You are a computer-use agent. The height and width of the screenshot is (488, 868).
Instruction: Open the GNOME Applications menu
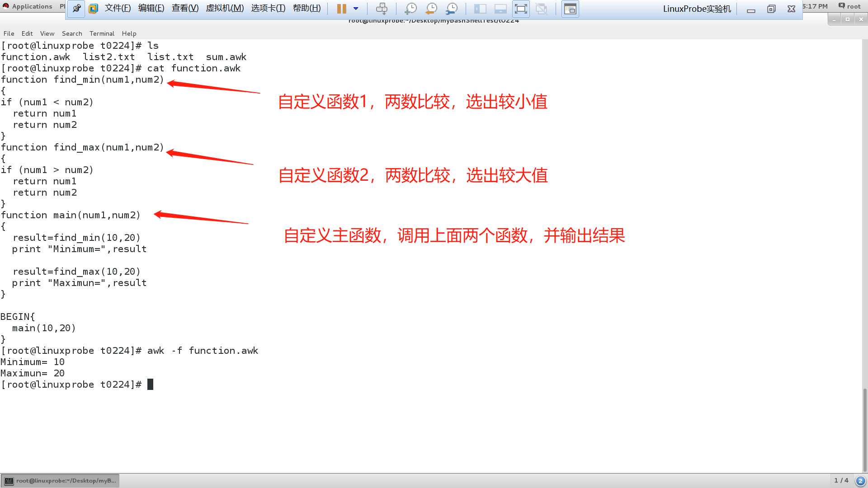click(27, 6)
